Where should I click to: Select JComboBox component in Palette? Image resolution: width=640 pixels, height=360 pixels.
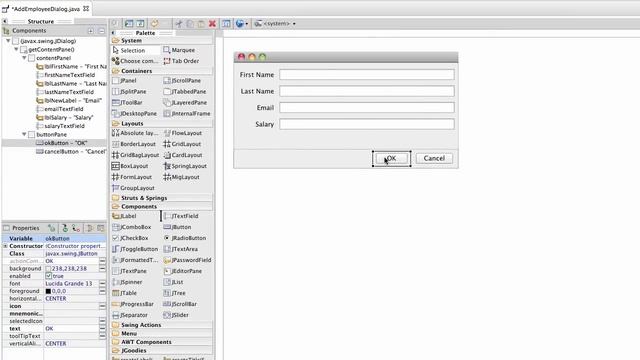tap(131, 227)
